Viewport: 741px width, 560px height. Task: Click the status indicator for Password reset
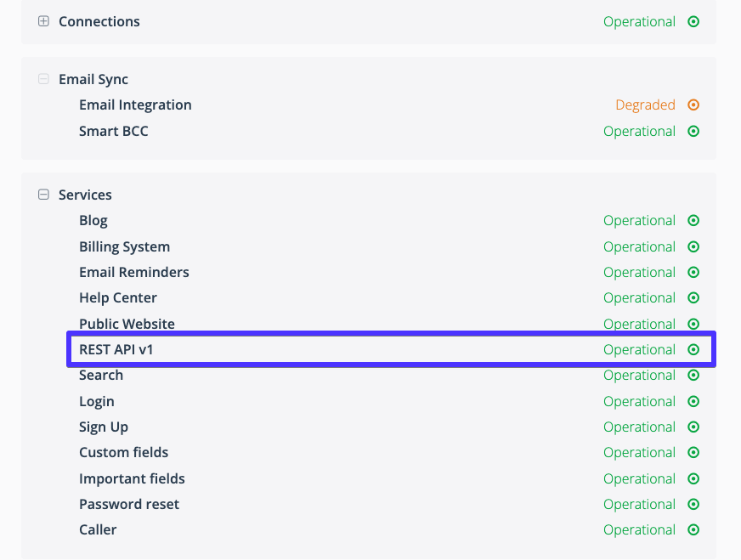click(x=693, y=504)
